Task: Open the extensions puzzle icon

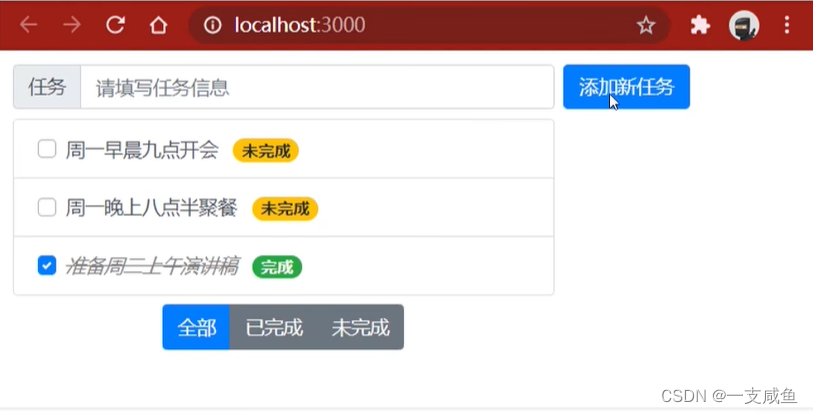Action: pyautogui.click(x=700, y=24)
